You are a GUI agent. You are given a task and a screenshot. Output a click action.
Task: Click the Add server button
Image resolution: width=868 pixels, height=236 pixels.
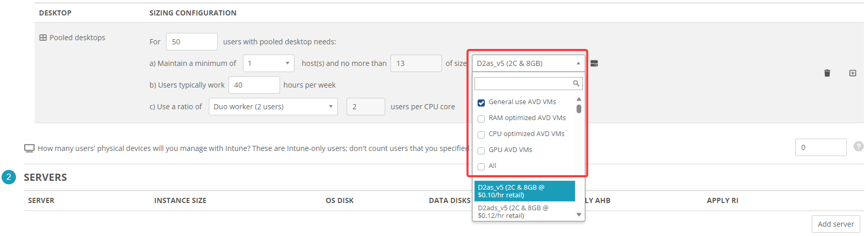[836, 224]
